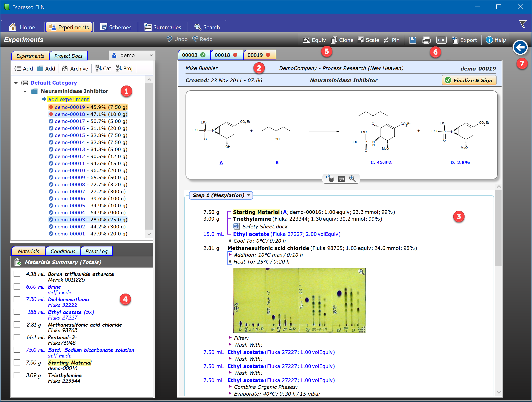Click the filter funnel icon
This screenshot has height=402, width=532.
click(523, 24)
